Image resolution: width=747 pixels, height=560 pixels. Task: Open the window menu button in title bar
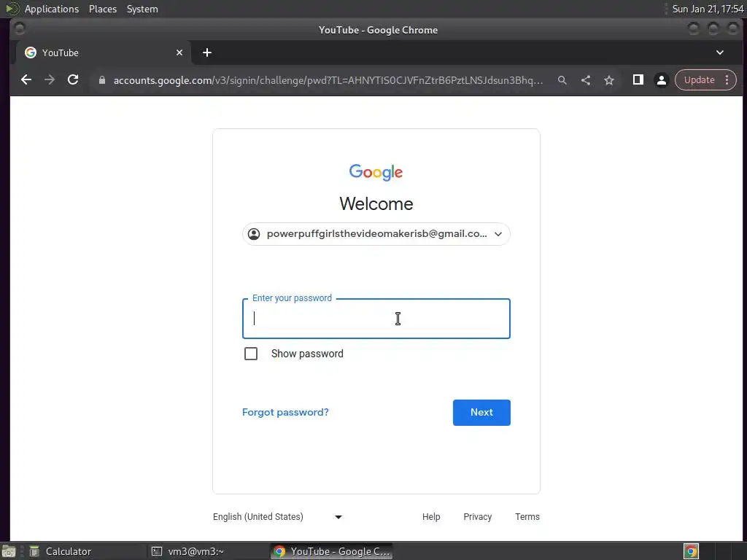click(20, 29)
